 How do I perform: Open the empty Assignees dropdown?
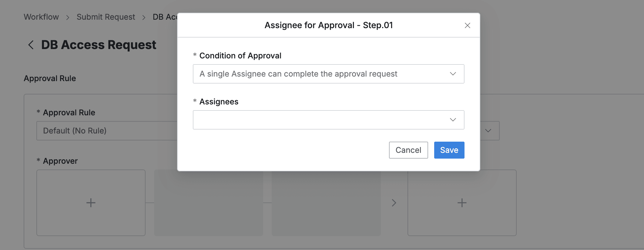pos(328,120)
